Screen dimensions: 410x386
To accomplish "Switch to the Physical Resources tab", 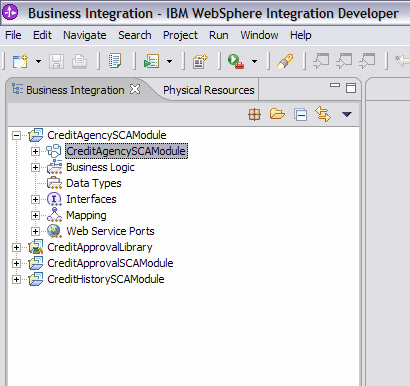I will coord(208,90).
